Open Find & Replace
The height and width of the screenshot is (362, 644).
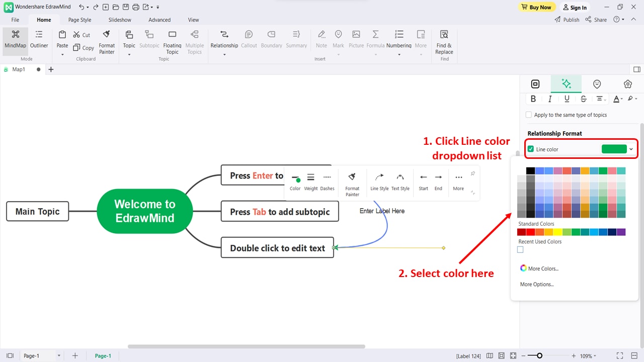pos(444,42)
